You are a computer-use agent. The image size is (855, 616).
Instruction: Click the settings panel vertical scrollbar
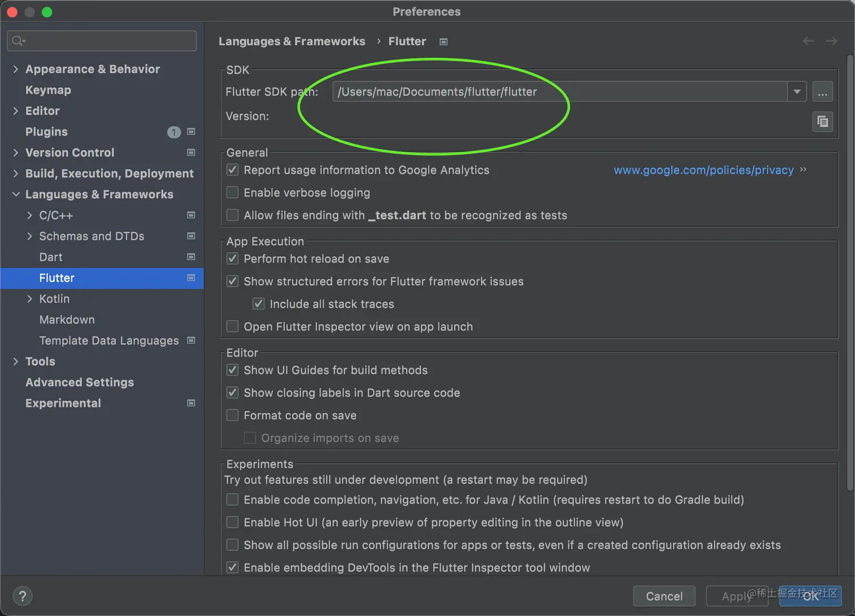click(850, 273)
